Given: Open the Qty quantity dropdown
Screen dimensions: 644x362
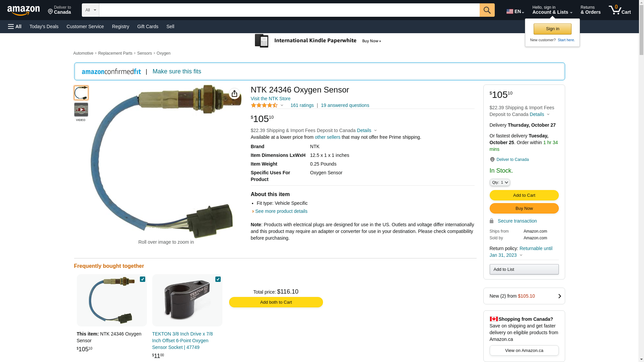Looking at the screenshot, I should pos(499,182).
